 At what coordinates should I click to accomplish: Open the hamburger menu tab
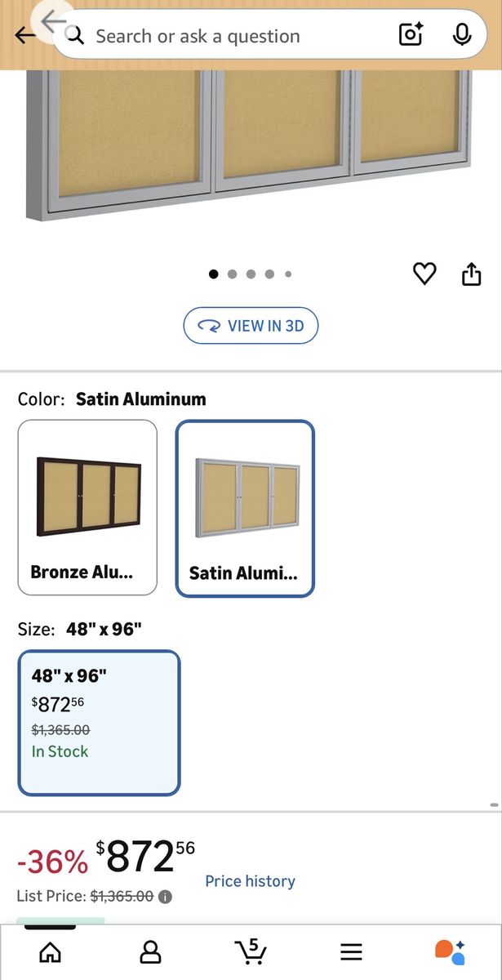[x=351, y=951]
